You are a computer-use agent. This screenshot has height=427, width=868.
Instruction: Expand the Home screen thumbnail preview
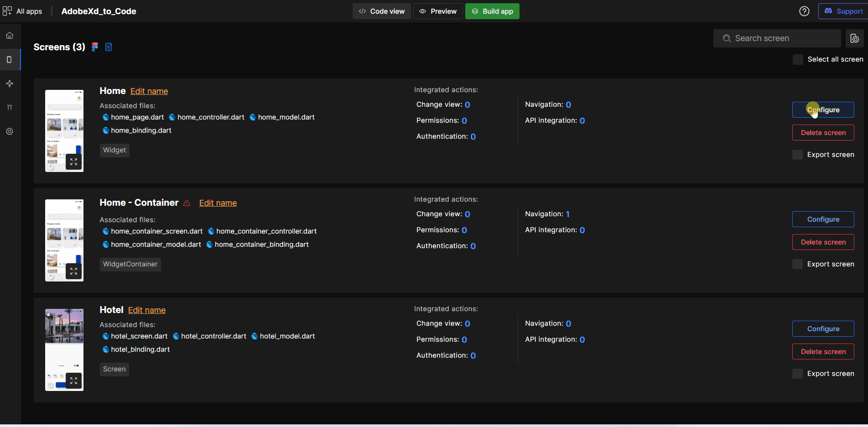coord(73,162)
